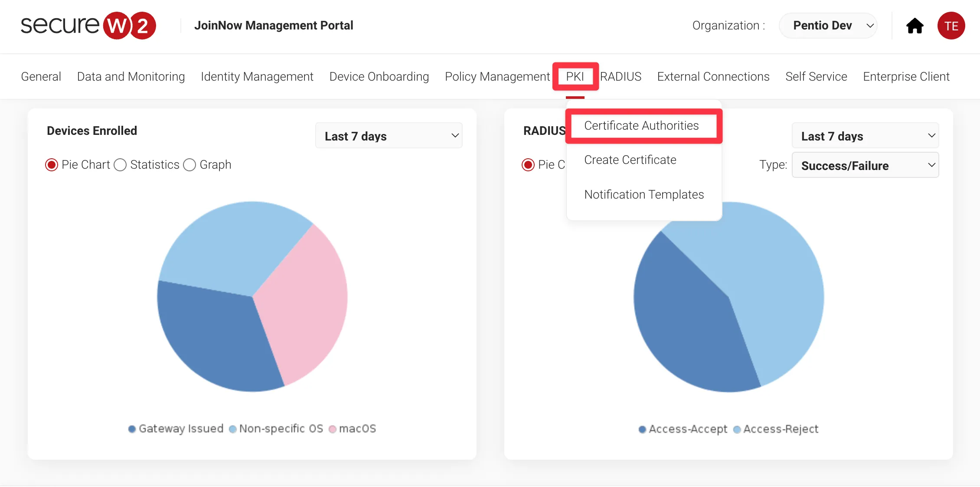
Task: Select the Pie Chart radio for Devices Enrolled
Action: pos(52,165)
